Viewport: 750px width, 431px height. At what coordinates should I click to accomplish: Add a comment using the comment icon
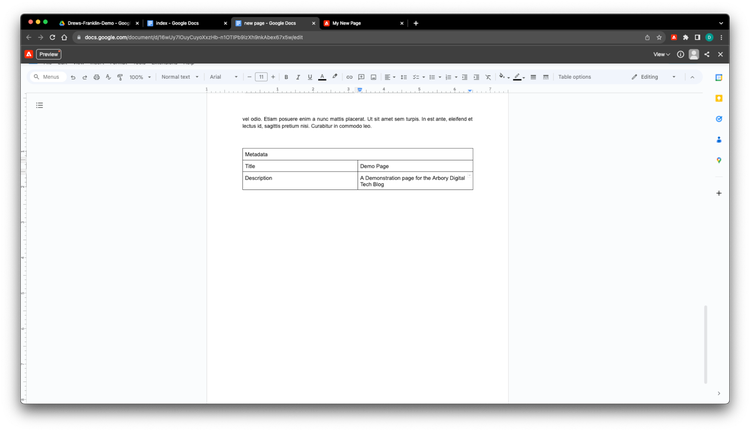(x=361, y=77)
